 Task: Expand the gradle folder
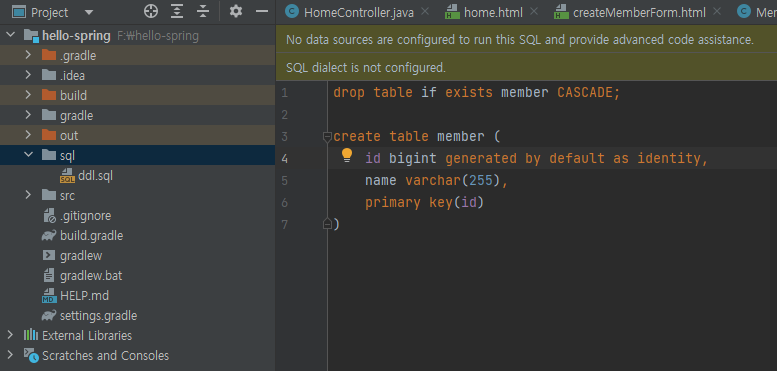pos(28,115)
